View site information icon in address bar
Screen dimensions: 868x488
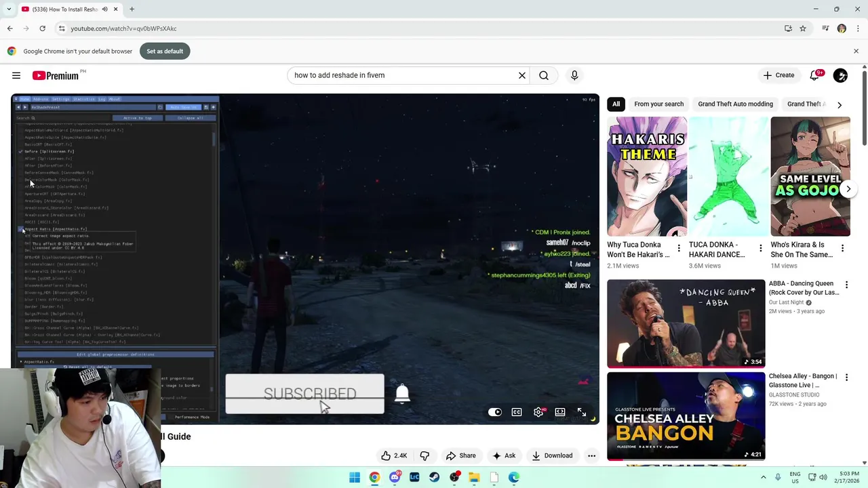[62, 28]
